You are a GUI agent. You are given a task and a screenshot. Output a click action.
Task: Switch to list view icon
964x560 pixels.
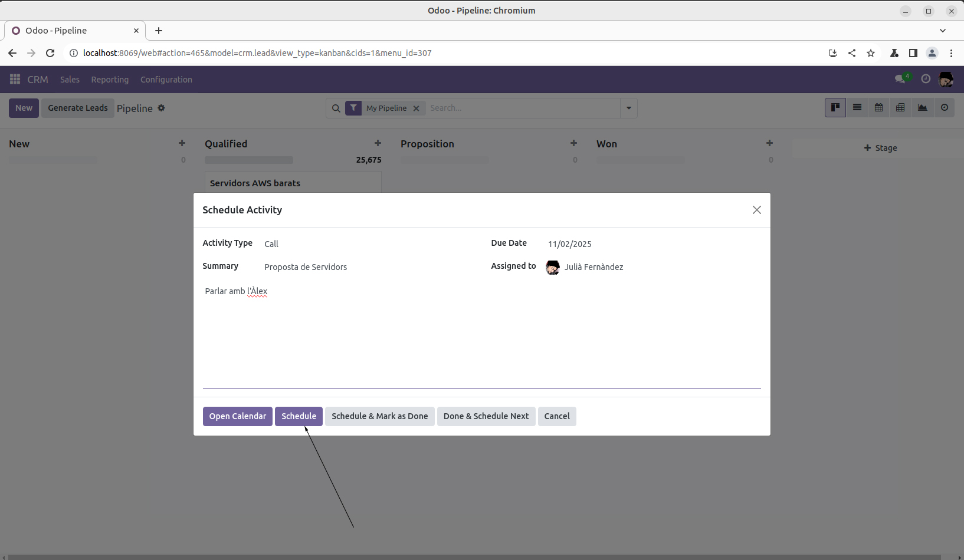click(857, 108)
